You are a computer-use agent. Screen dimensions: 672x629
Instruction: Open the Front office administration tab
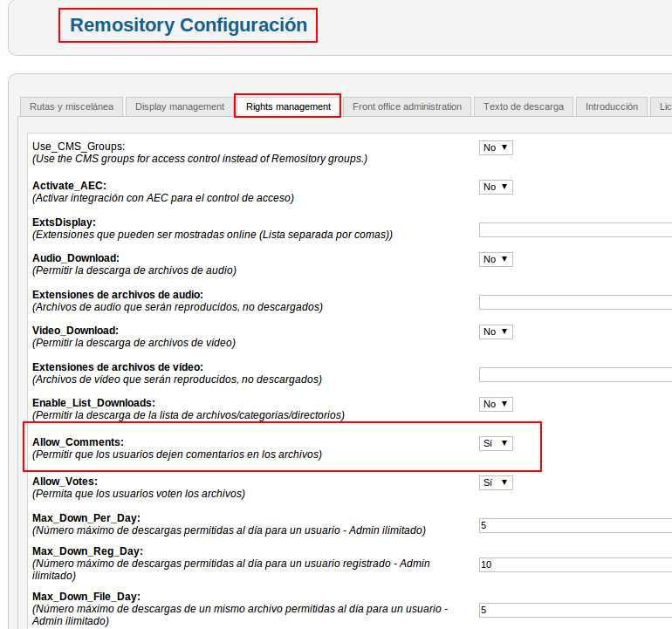(408, 106)
